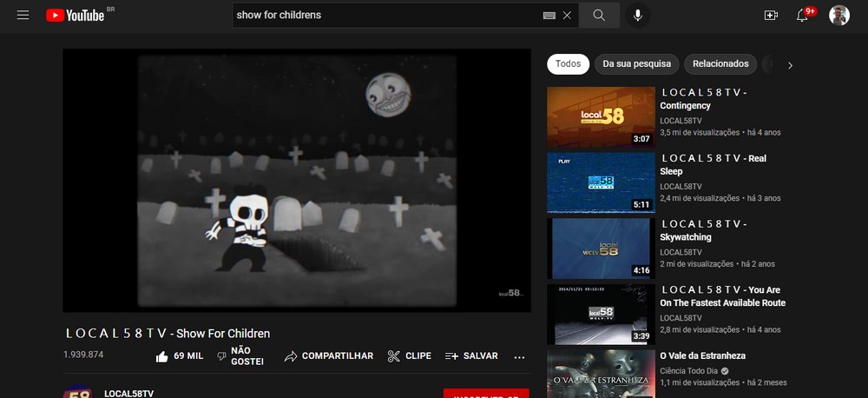Screen dimensions: 868x398
Task: Start voice search with microphone
Action: point(638,15)
